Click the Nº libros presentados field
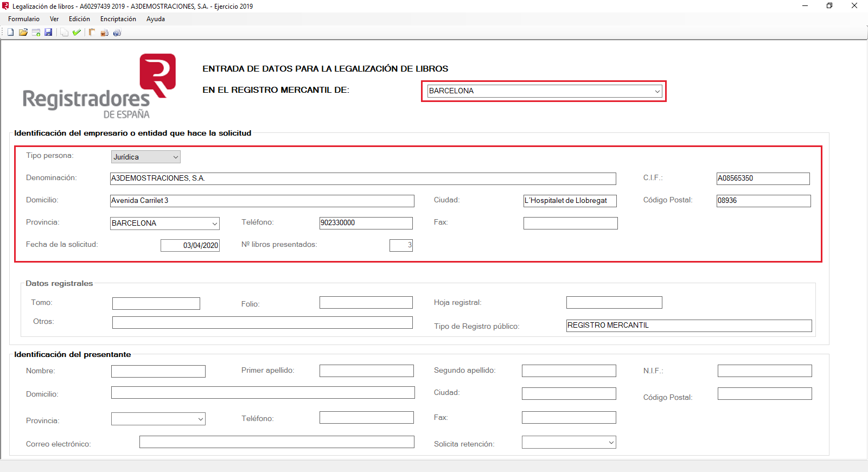Viewport: 868px width, 472px height. tap(401, 245)
